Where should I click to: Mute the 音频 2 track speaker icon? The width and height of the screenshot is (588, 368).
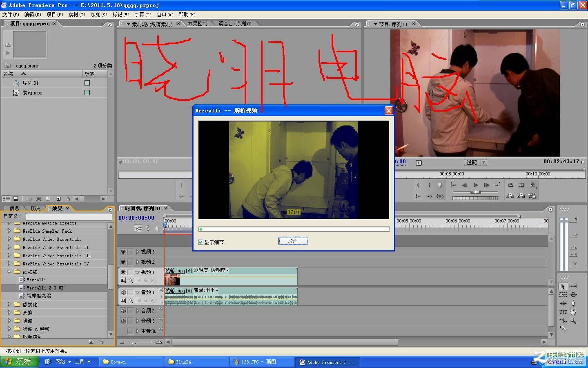pos(123,311)
